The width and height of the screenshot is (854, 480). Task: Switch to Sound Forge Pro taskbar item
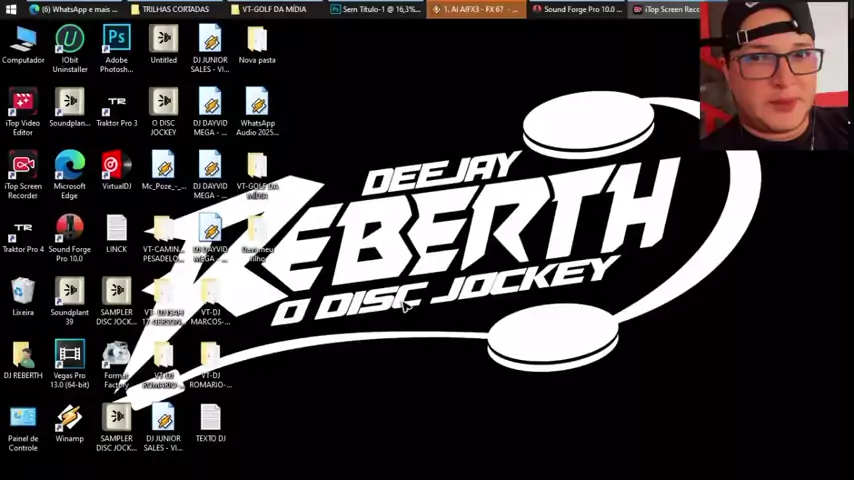point(576,9)
